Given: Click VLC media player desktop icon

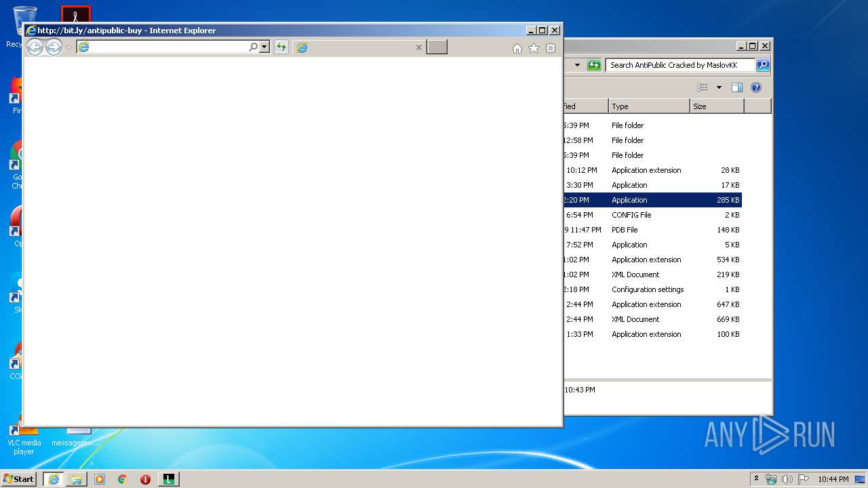Looking at the screenshot, I should tap(24, 438).
